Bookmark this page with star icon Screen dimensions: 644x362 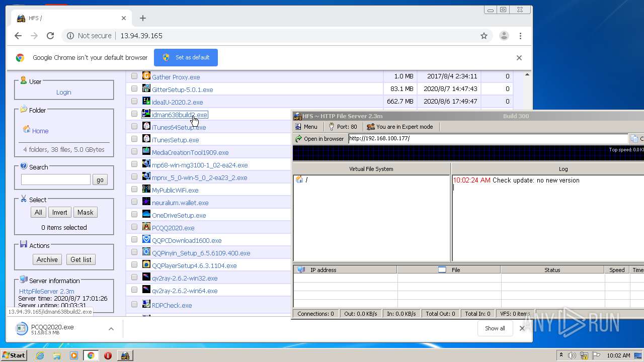[484, 36]
